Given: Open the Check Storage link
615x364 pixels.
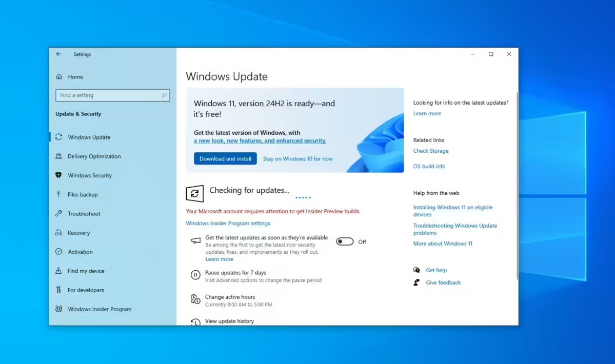Looking at the screenshot, I should (x=431, y=151).
